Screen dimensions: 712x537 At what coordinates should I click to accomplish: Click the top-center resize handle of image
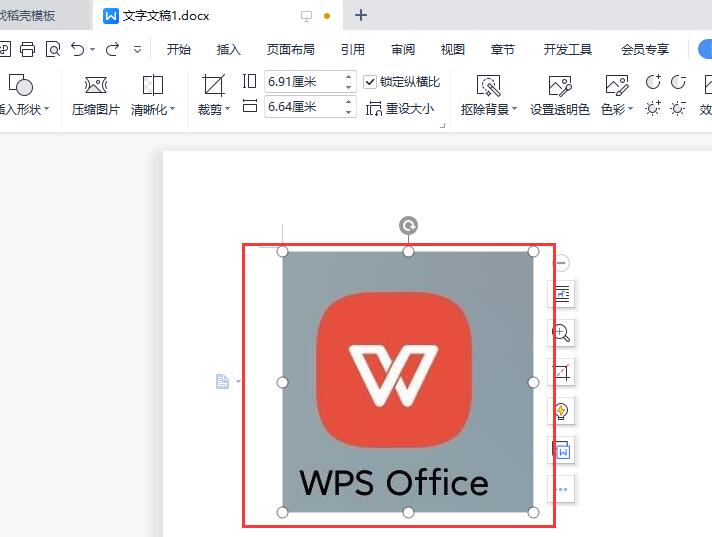[408, 251]
